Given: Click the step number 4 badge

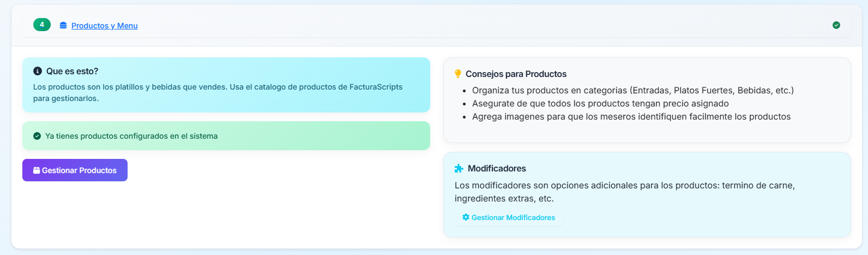Looking at the screenshot, I should pos(42,25).
